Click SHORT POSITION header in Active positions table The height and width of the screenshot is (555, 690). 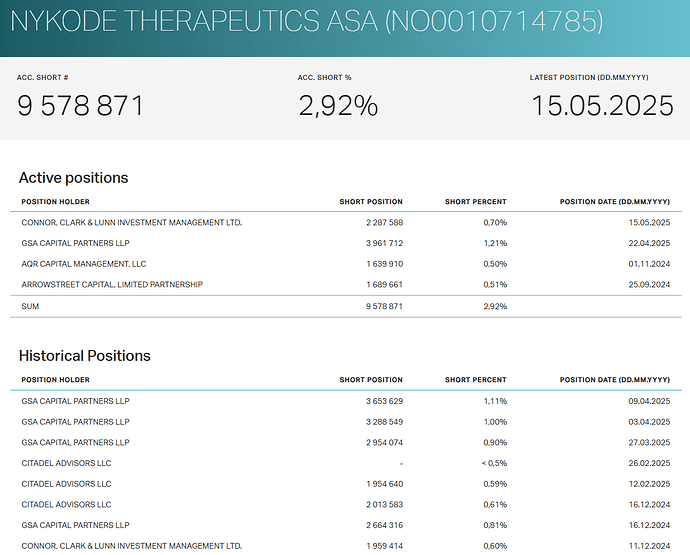click(371, 202)
